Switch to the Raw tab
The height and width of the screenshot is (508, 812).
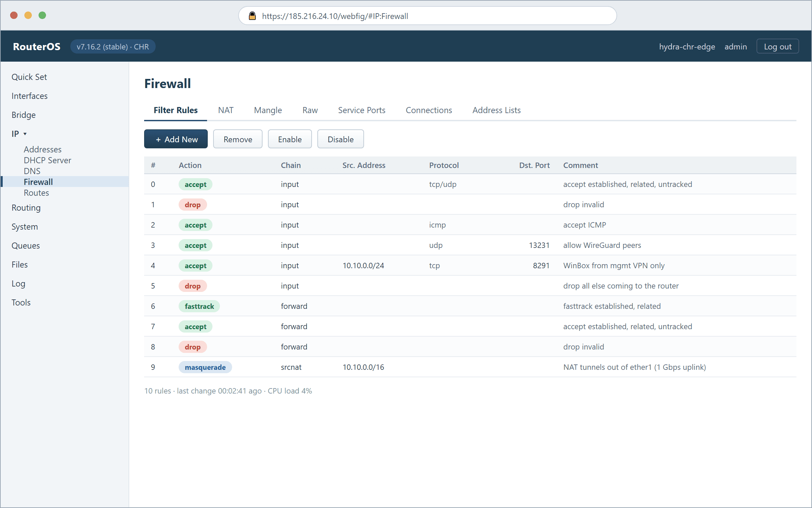click(310, 110)
